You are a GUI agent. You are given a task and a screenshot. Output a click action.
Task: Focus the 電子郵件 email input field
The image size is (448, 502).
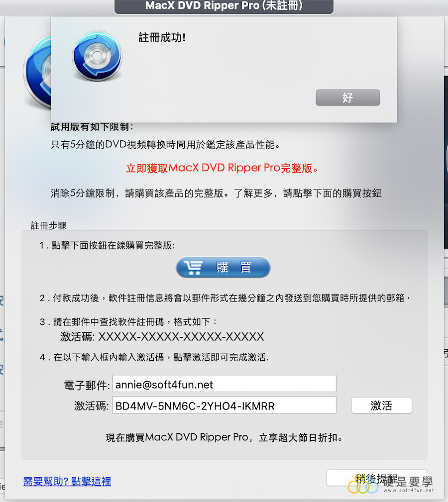(224, 384)
